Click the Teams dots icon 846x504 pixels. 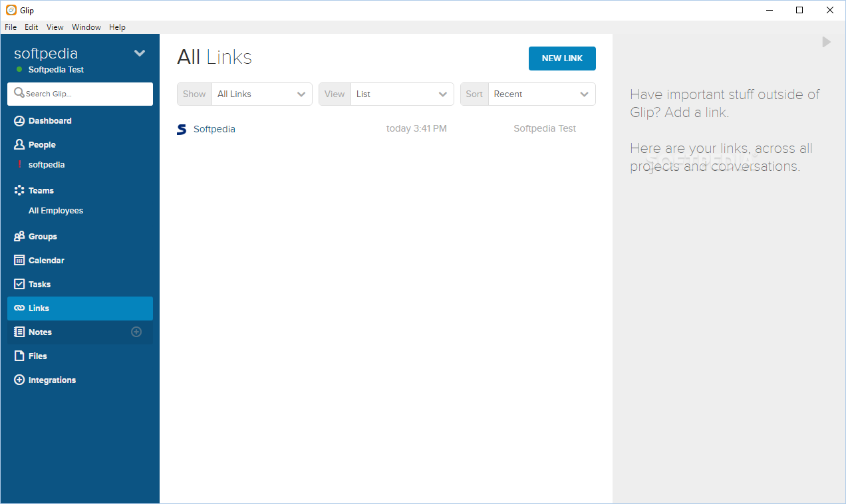click(19, 190)
